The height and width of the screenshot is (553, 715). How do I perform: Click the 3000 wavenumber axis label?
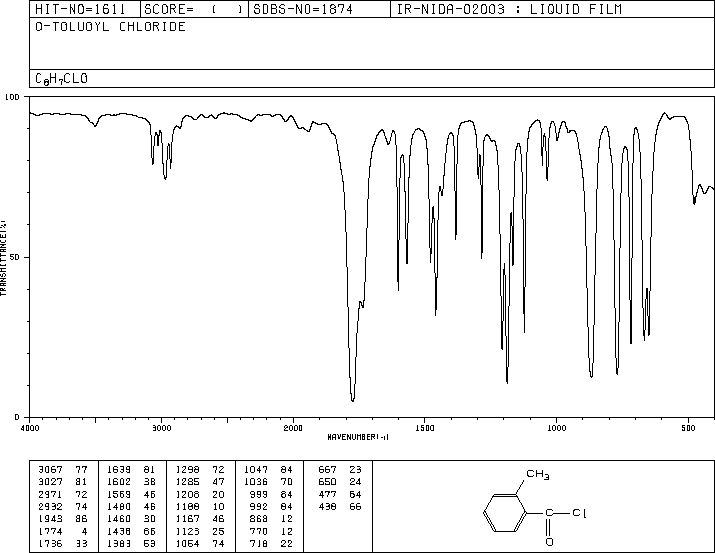point(162,428)
